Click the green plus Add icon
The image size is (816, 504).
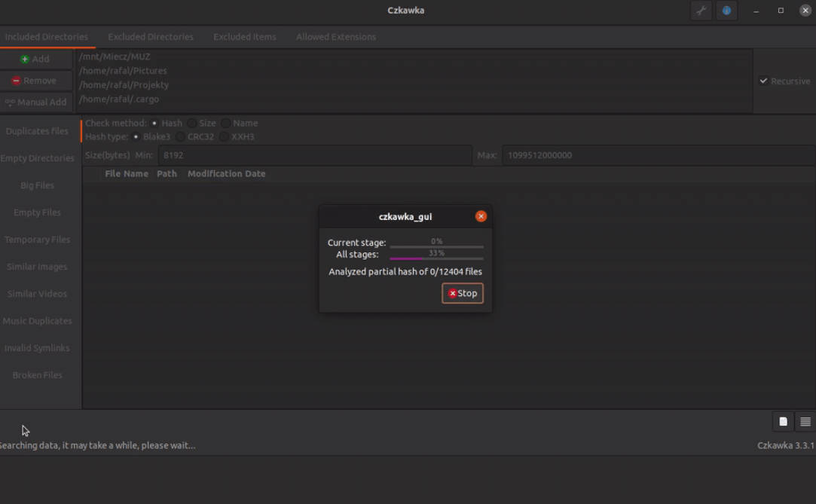(x=25, y=59)
